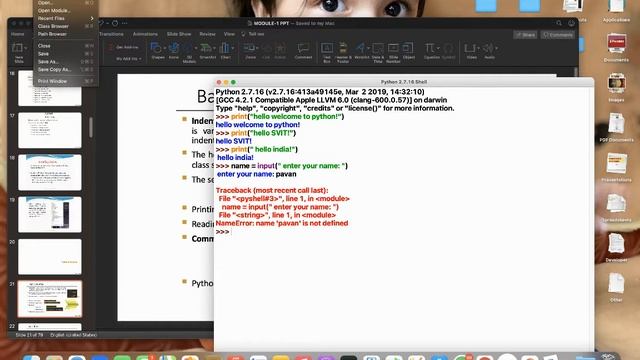Screen dimensions: 640x360
Task: Click the Icons button in Insert ribbon
Action: 174,48
